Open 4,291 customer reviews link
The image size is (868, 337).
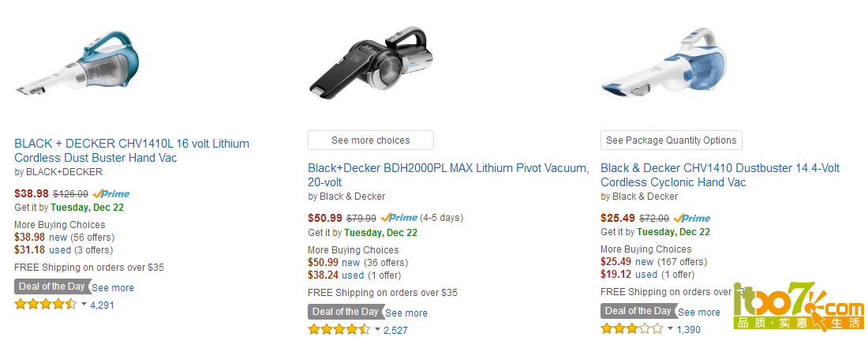pyautogui.click(x=102, y=305)
